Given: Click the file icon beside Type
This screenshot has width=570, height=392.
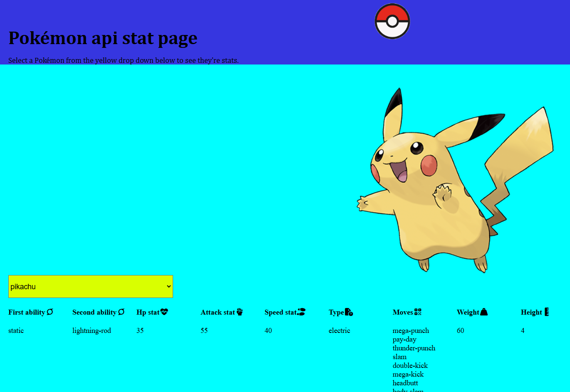Looking at the screenshot, I should [349, 312].
